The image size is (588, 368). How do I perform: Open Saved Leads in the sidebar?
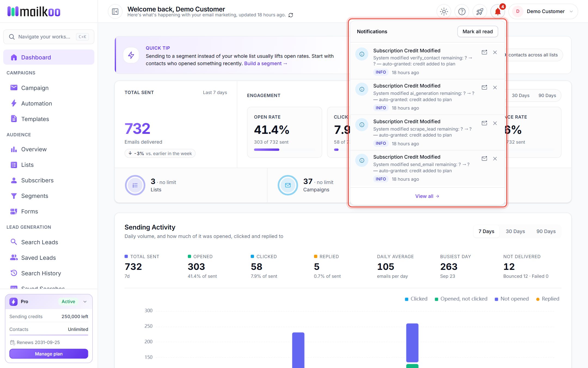pos(49,258)
